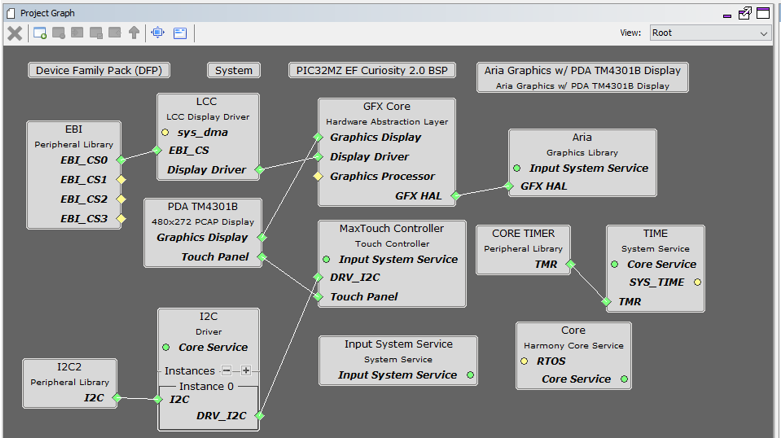The image size is (783, 445).
Task: Open the View dropdown showing Root
Action: tap(710, 33)
